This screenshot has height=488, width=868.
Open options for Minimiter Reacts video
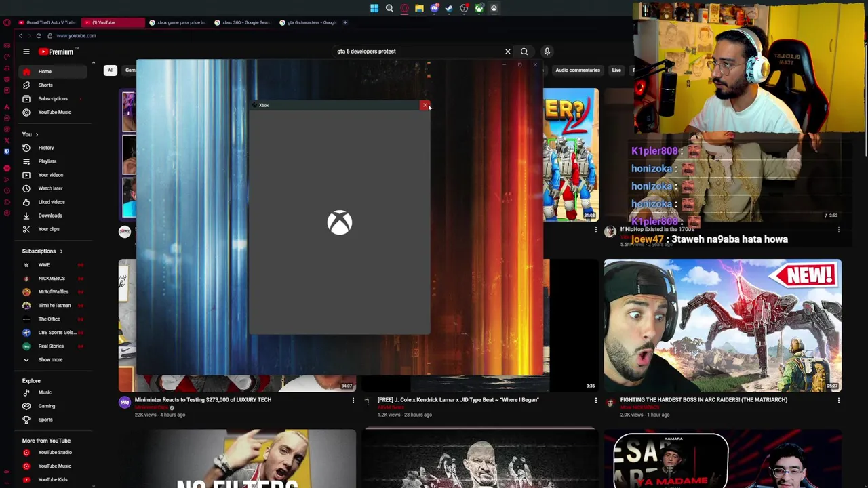353,401
